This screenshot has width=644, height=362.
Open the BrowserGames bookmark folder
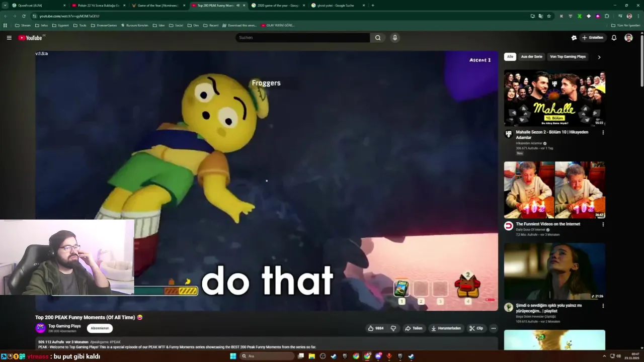click(104, 25)
